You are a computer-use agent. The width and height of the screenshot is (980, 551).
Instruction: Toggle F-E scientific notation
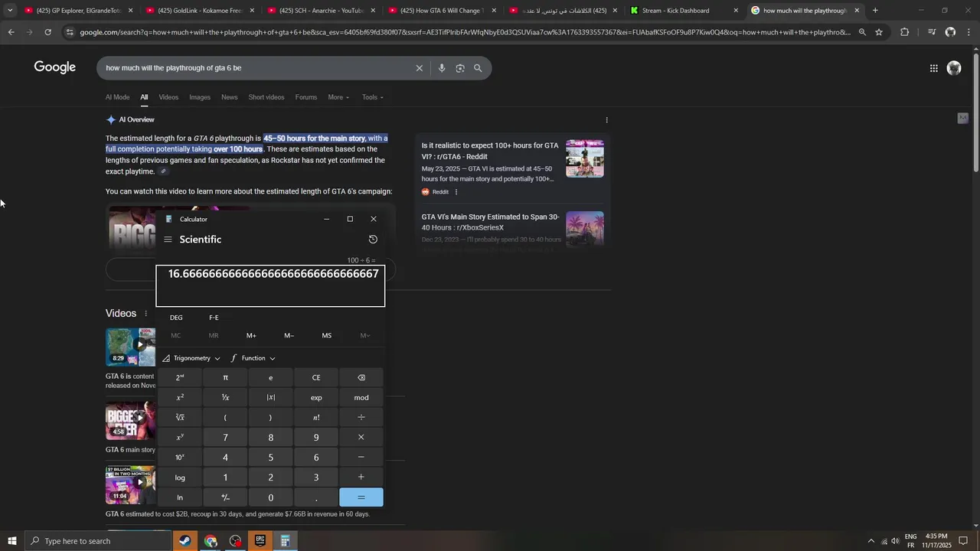214,318
